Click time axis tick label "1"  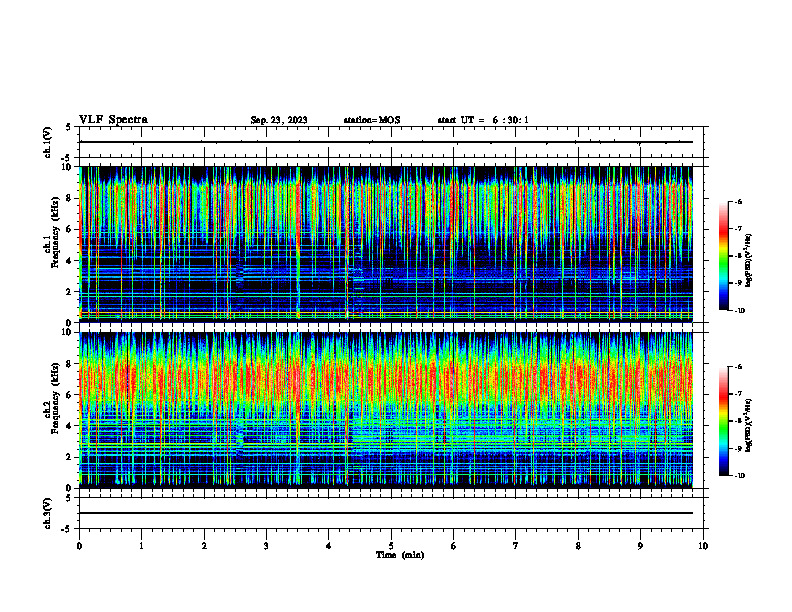point(142,546)
